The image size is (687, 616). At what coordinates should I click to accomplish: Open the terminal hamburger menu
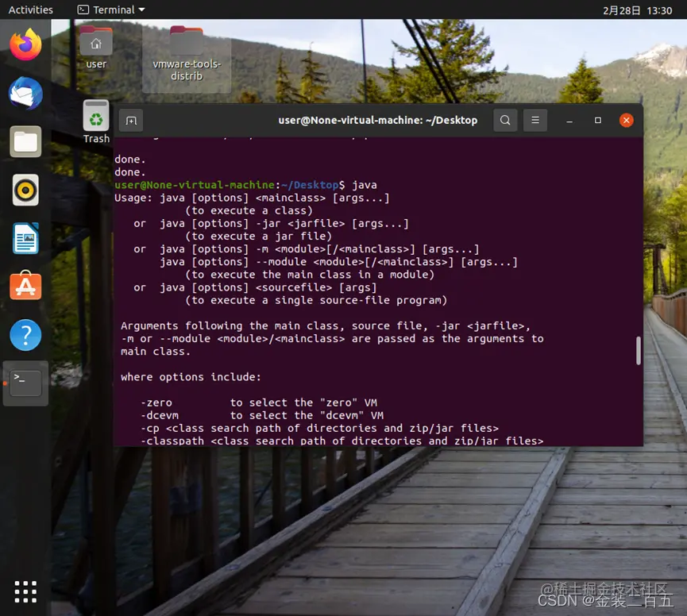[x=535, y=120]
